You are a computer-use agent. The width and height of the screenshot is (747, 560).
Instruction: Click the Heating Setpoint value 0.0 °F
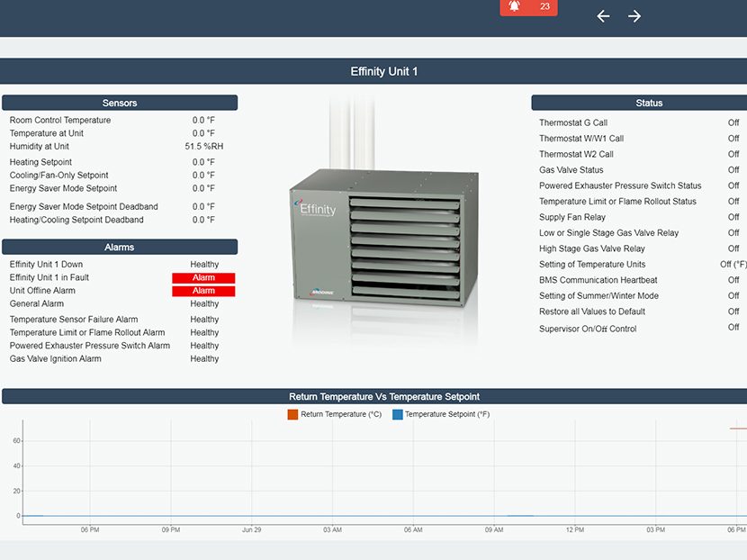point(203,162)
